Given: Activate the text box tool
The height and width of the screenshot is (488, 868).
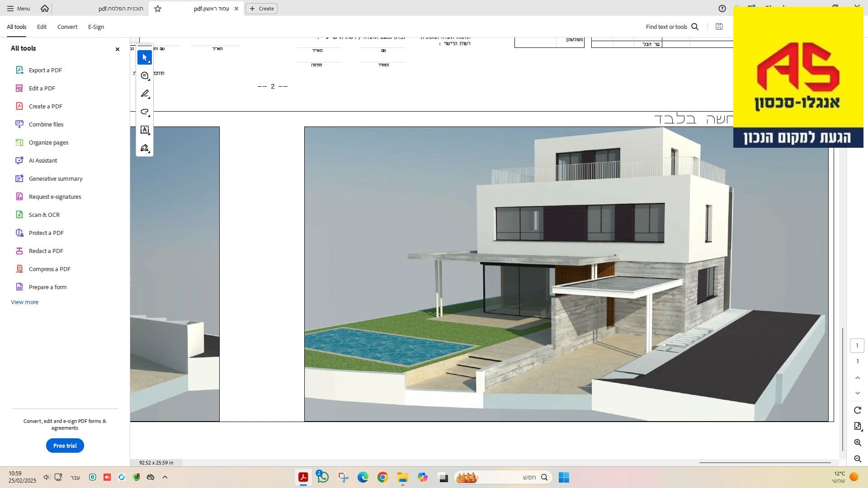Looking at the screenshot, I should (x=145, y=130).
